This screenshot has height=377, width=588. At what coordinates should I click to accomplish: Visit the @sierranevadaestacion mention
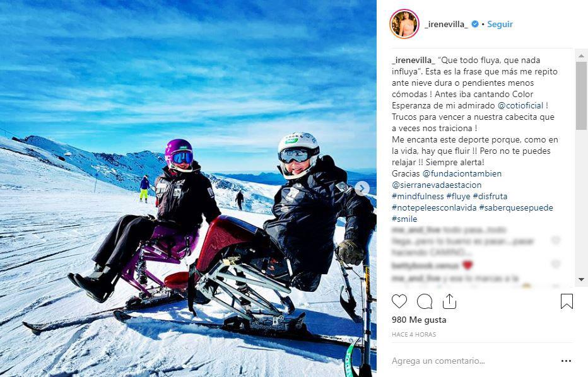(437, 185)
